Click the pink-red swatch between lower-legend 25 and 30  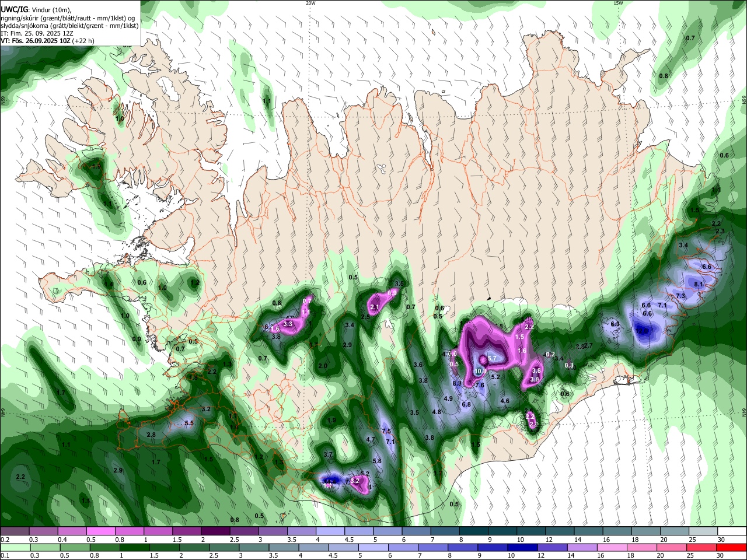tap(703, 548)
